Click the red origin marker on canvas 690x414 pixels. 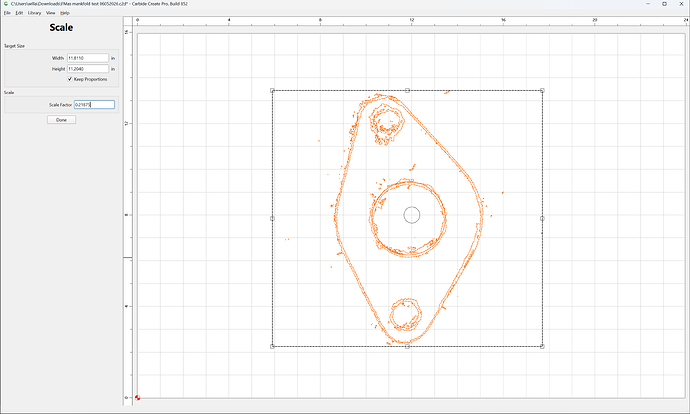tap(137, 397)
